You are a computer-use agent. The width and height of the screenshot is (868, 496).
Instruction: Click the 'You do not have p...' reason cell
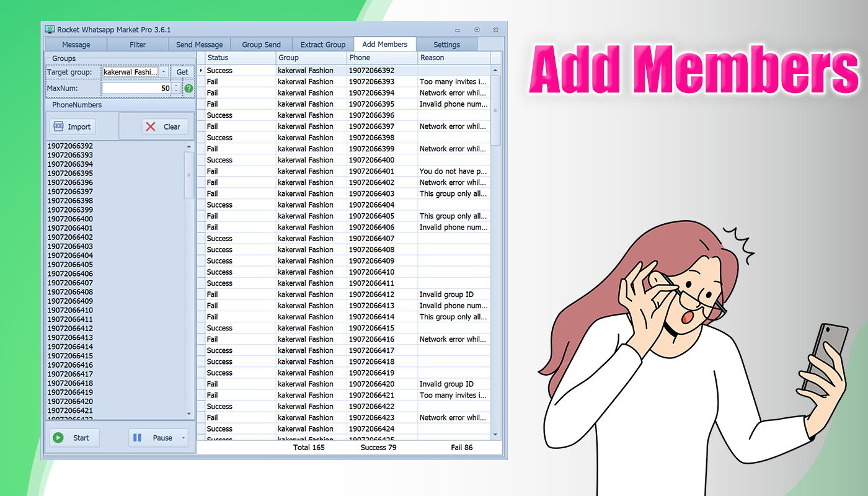453,171
